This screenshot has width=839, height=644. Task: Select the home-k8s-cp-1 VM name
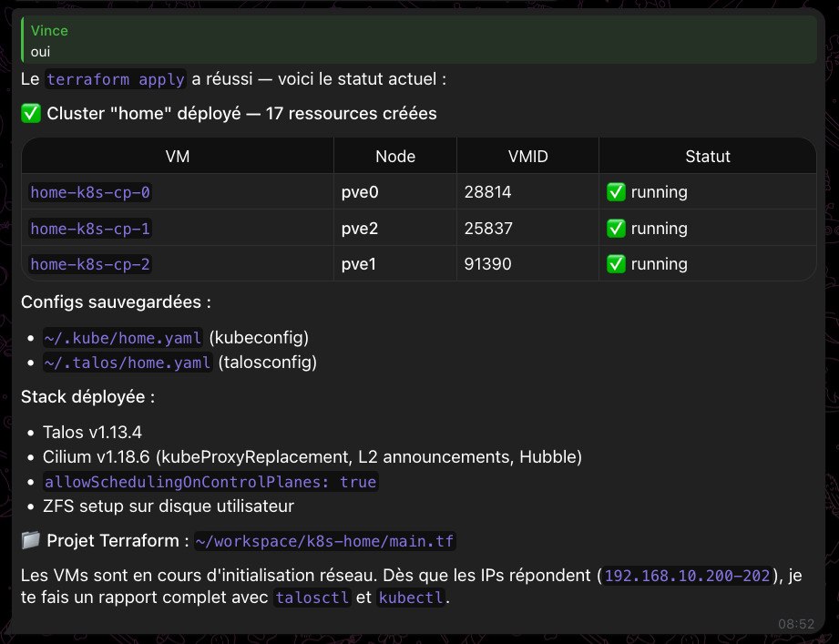pyautogui.click(x=90, y=229)
